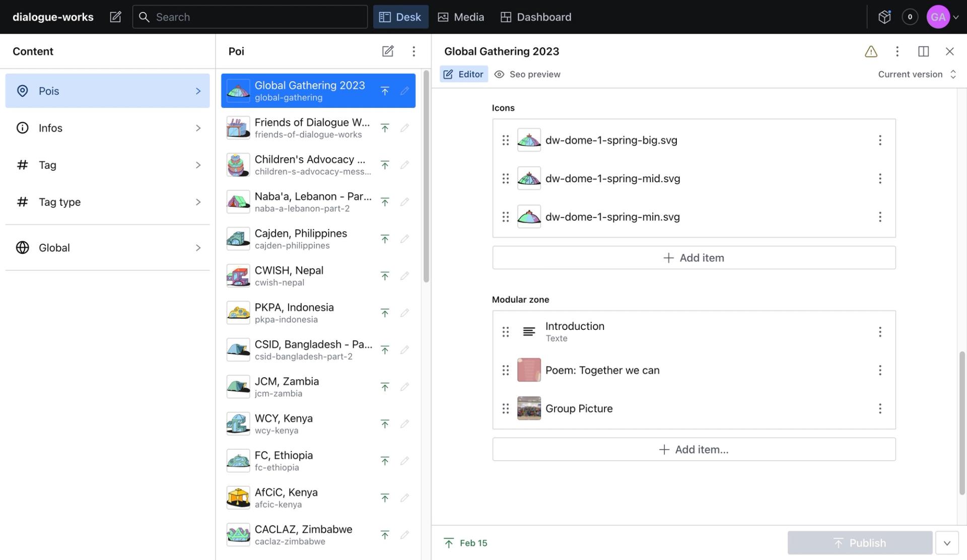Click edit pencil icon for CWISH, Nepal
The image size is (967, 560).
click(x=404, y=276)
